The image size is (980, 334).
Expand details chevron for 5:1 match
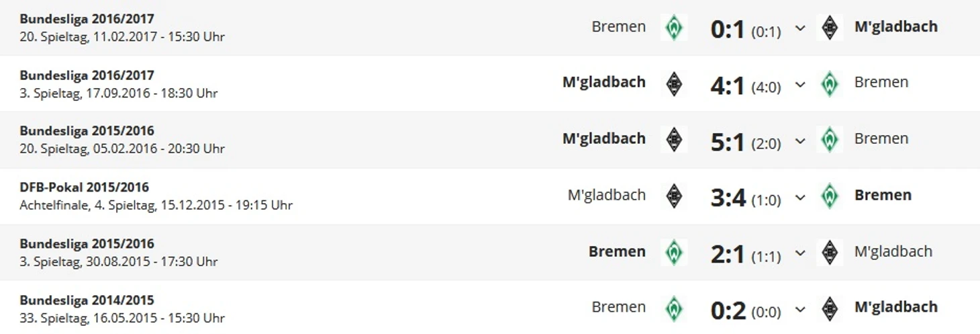[x=800, y=141]
